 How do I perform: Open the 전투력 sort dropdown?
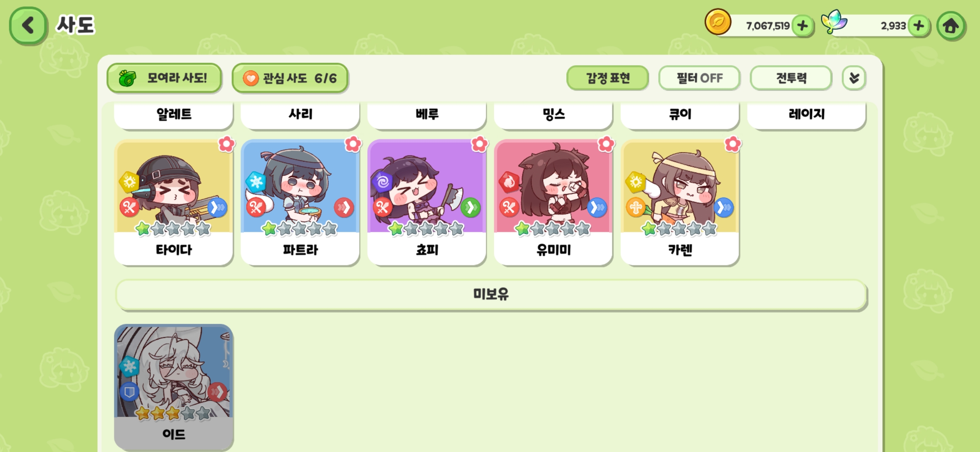tap(791, 78)
